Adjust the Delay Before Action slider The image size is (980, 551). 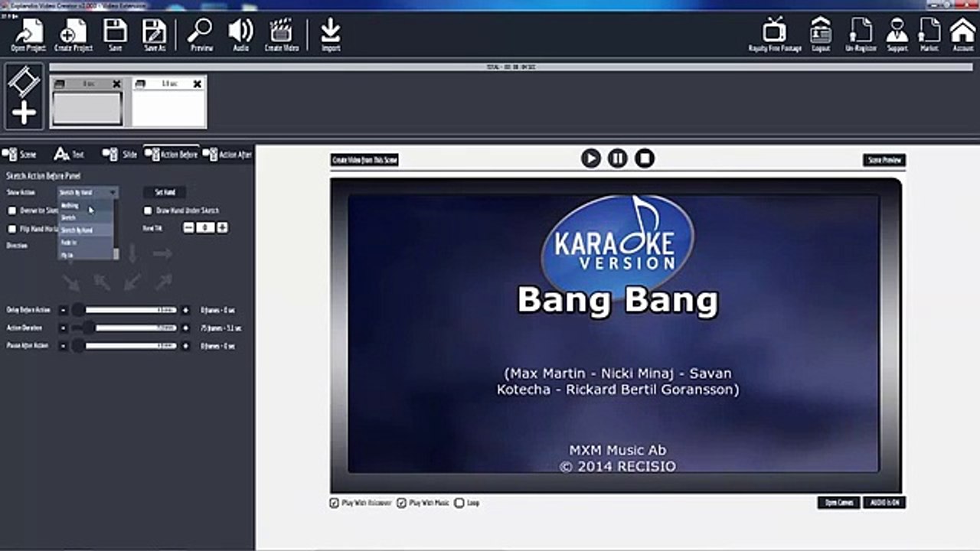click(x=125, y=310)
